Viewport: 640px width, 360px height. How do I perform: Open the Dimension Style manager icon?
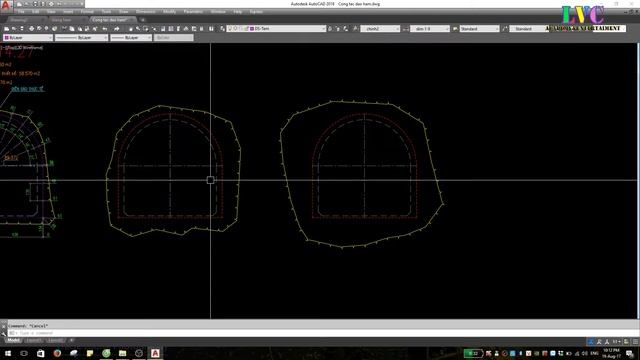click(405, 29)
